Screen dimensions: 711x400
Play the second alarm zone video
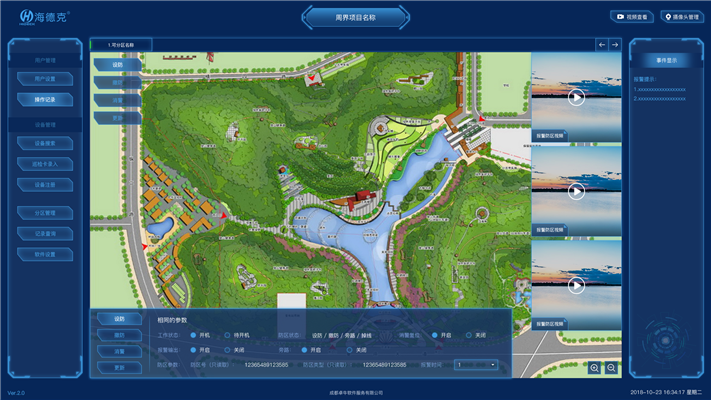(x=576, y=190)
